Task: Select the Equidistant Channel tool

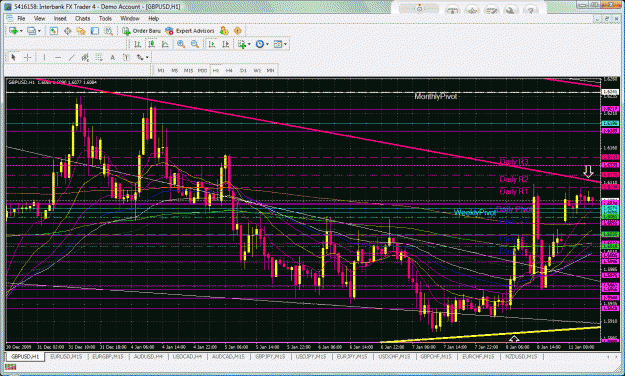Action: pos(85,57)
